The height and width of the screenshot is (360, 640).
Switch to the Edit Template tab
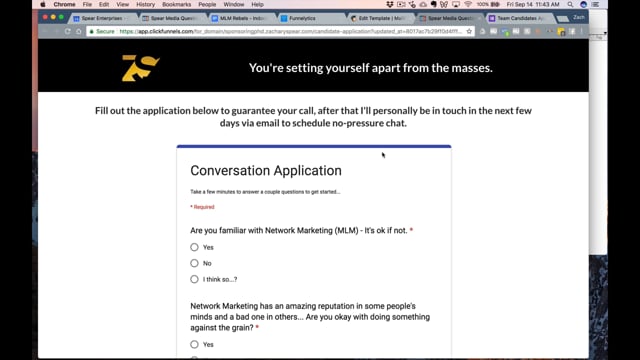380,18
